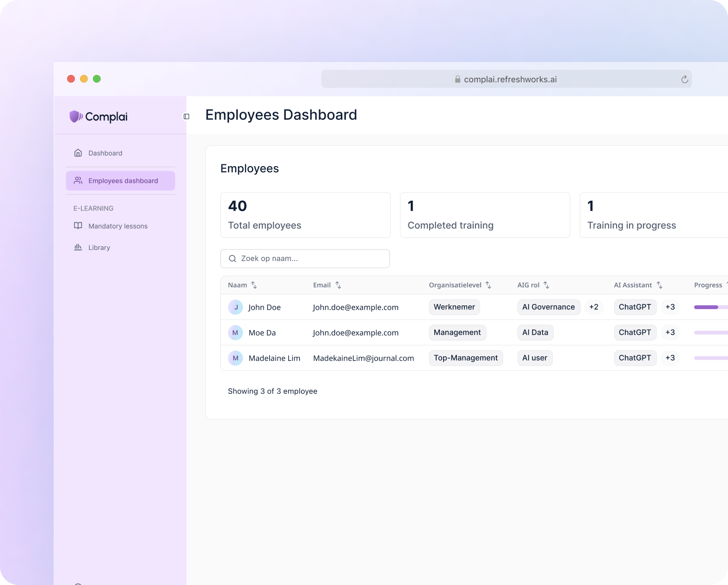
Task: Click John Doe's email address
Action: (x=356, y=307)
